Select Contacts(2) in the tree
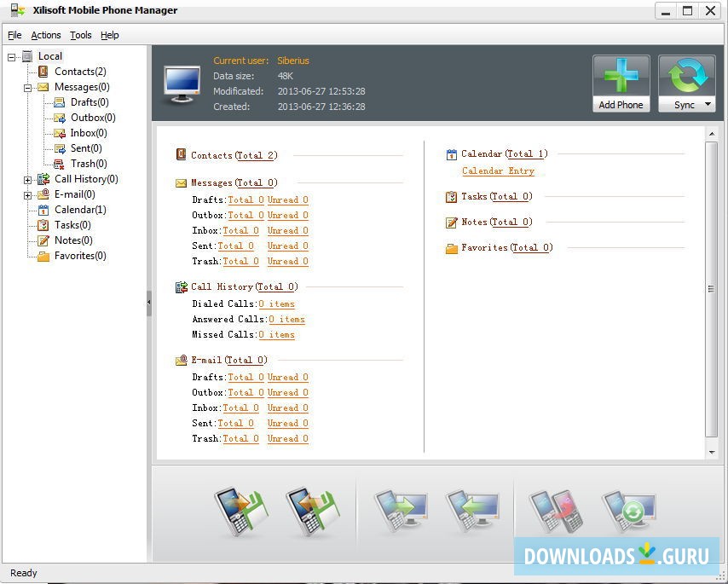728x584 pixels. [80, 72]
